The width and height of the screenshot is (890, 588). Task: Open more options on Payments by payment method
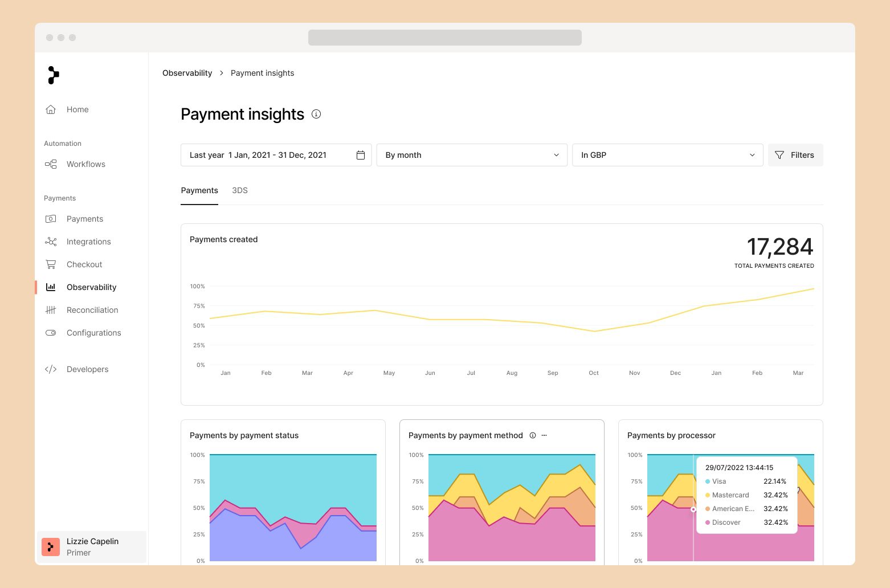[x=544, y=435]
